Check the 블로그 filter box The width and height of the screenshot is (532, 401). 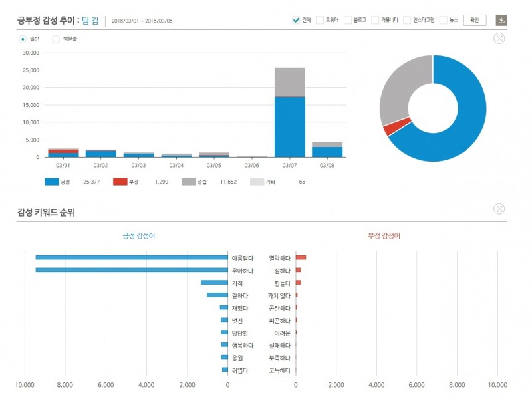(347, 20)
